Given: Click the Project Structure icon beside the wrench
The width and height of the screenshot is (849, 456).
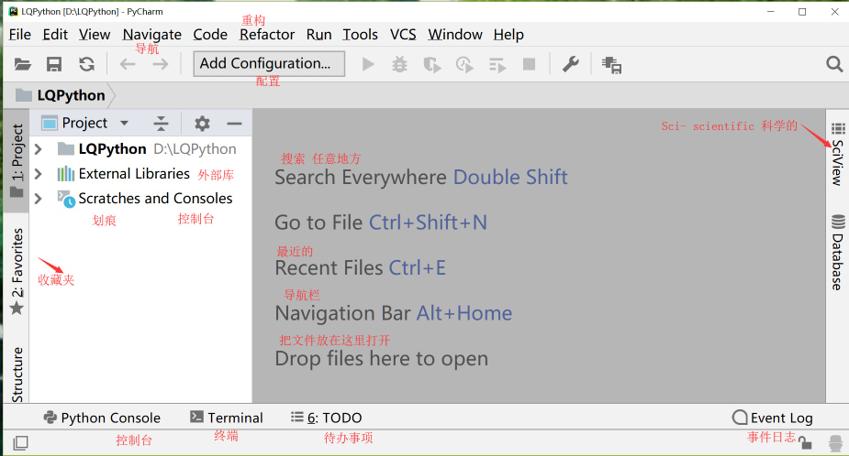Looking at the screenshot, I should tap(612, 65).
